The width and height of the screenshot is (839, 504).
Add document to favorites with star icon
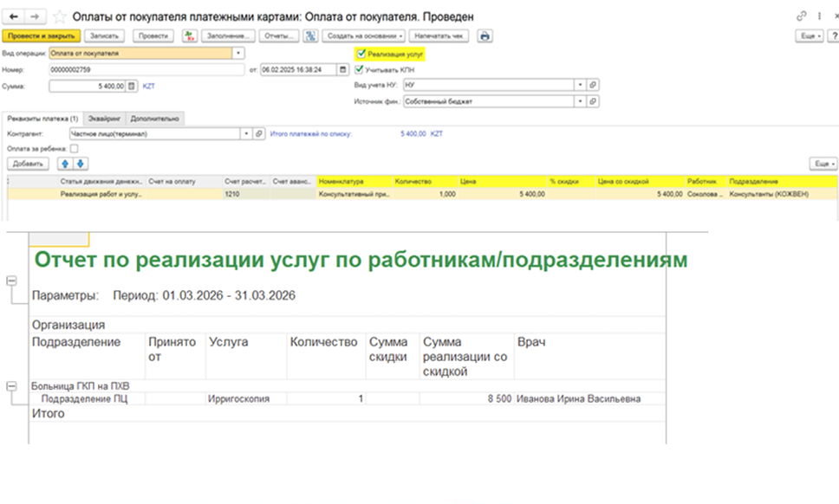60,17
